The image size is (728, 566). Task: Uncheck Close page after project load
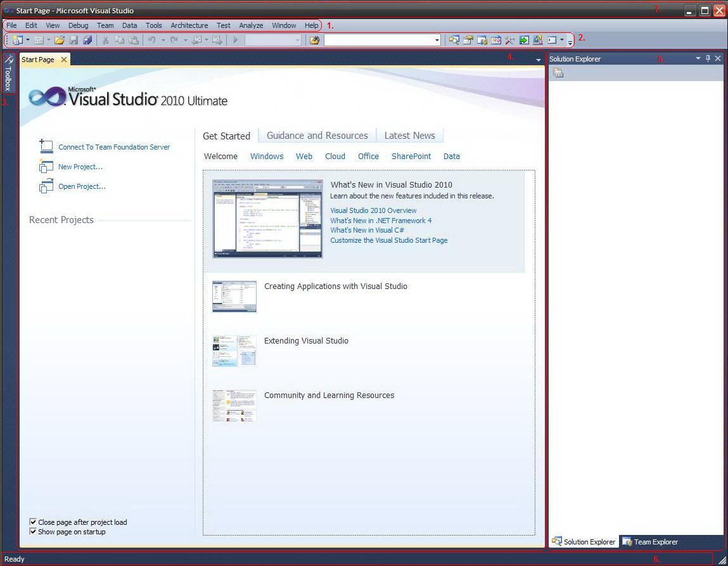32,522
